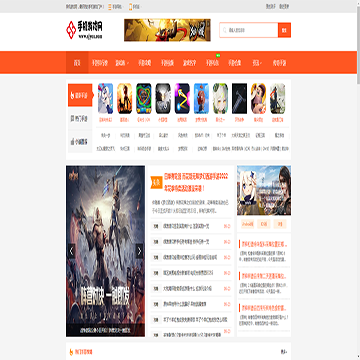
Task: Open the yellow game advertisement banner
Action: pos(167,30)
